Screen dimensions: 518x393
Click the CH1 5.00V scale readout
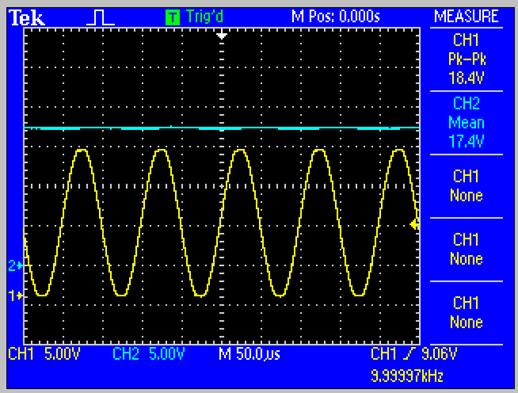44,354
